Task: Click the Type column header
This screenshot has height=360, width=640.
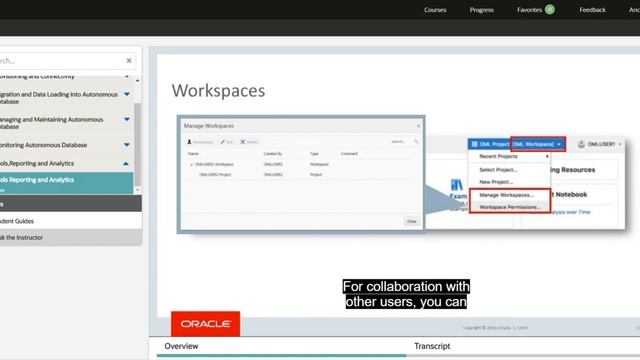Action: pyautogui.click(x=314, y=154)
